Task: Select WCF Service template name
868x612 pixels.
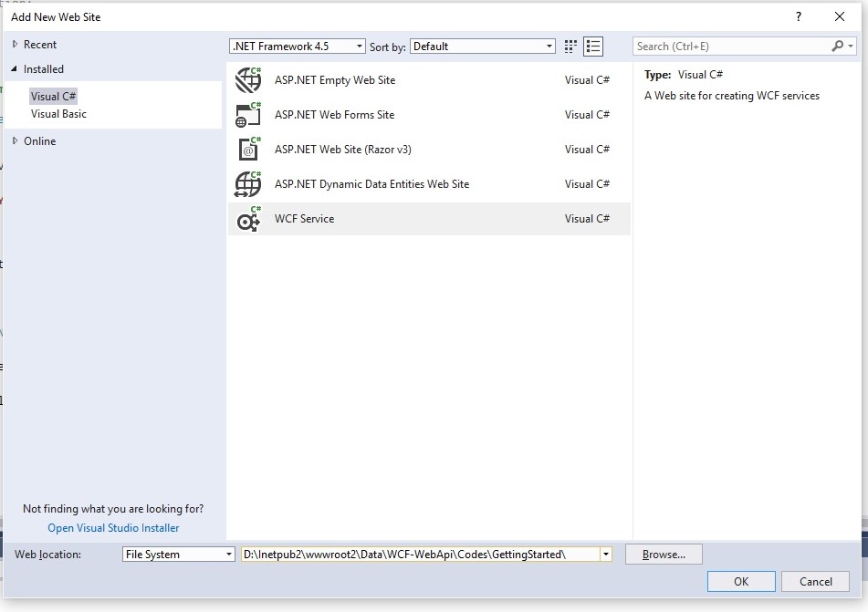Action: (305, 219)
